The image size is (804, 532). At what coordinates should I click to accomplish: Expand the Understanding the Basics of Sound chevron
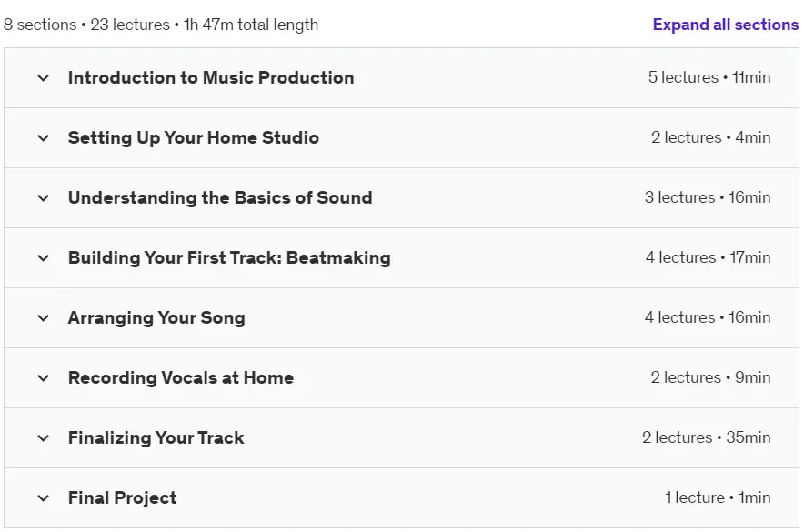(44, 198)
